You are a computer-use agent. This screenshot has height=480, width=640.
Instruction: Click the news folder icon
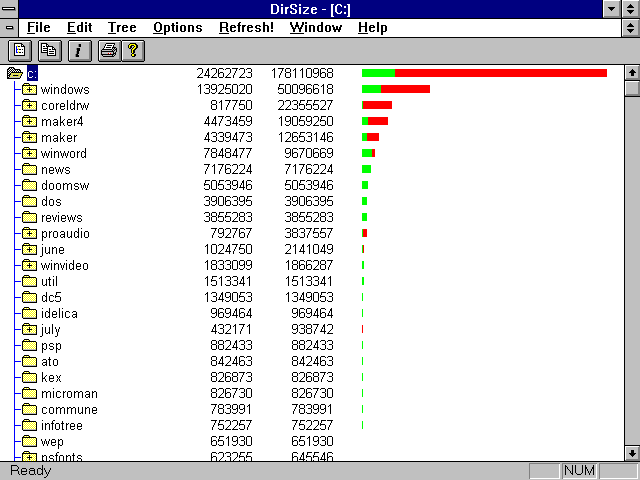pos(29,169)
